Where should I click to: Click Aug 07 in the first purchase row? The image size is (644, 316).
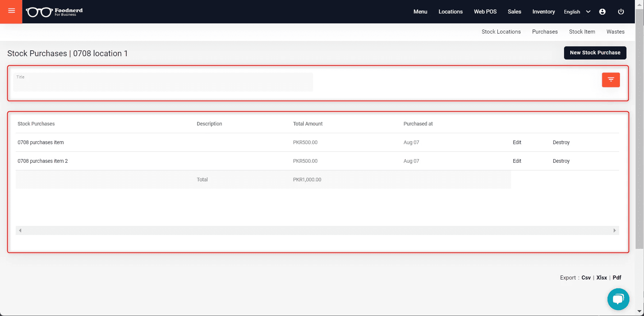click(x=411, y=142)
